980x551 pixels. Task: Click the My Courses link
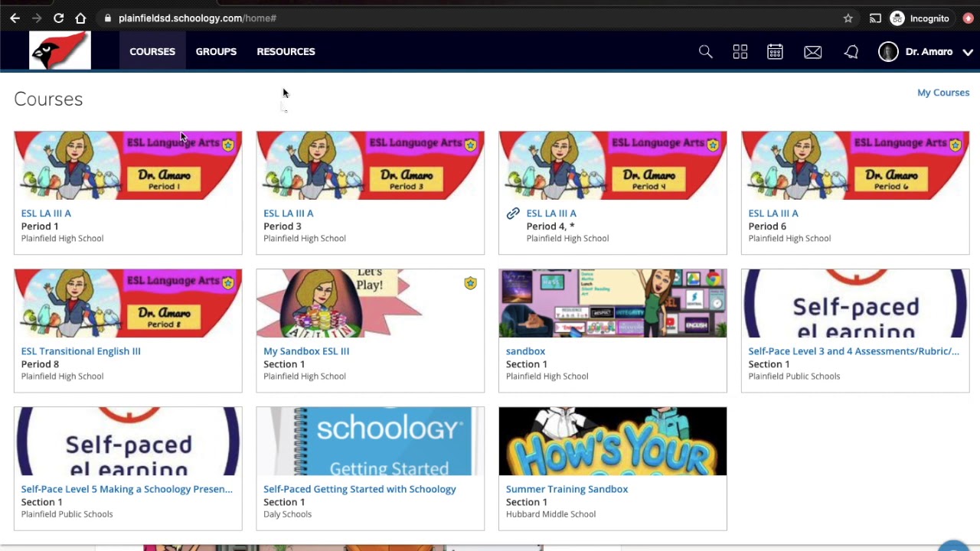(943, 93)
